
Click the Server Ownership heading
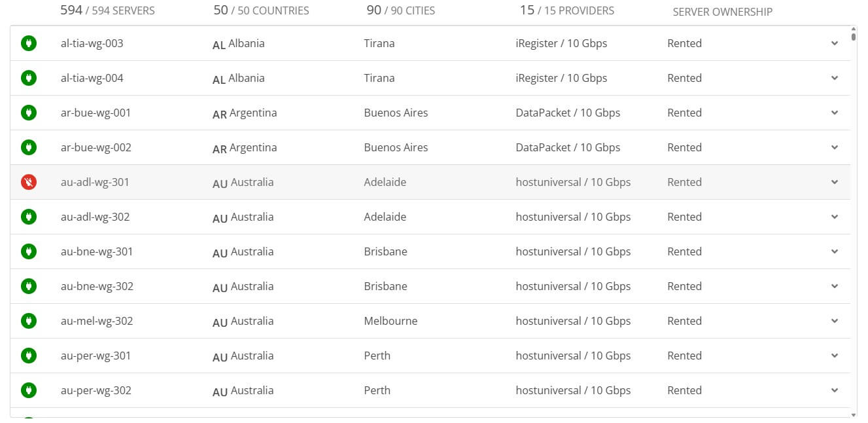[x=722, y=12]
